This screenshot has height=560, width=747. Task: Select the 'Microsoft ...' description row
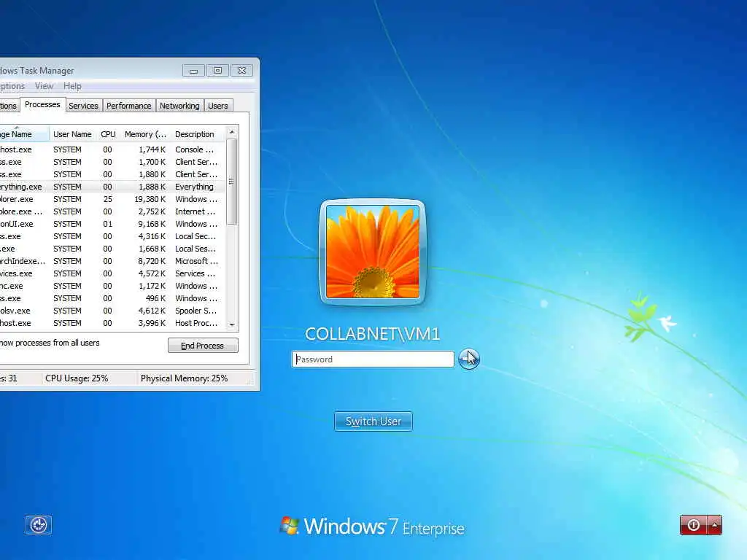112,261
